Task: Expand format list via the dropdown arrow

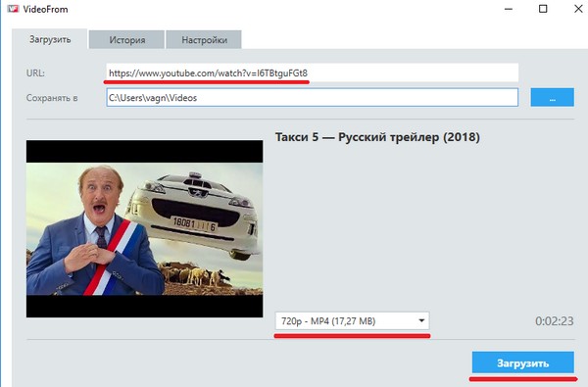Action: click(x=421, y=321)
